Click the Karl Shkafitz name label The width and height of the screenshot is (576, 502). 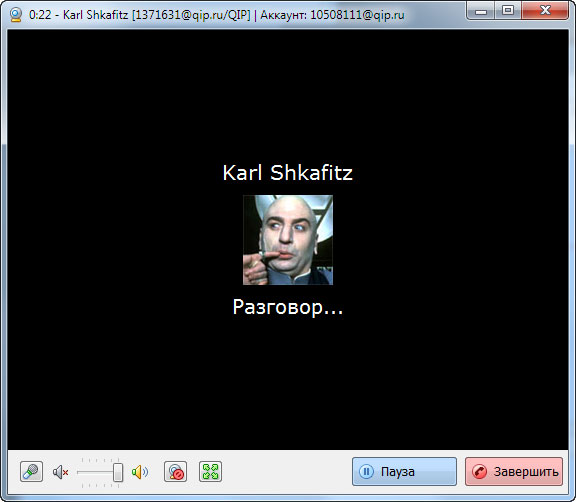pos(288,173)
